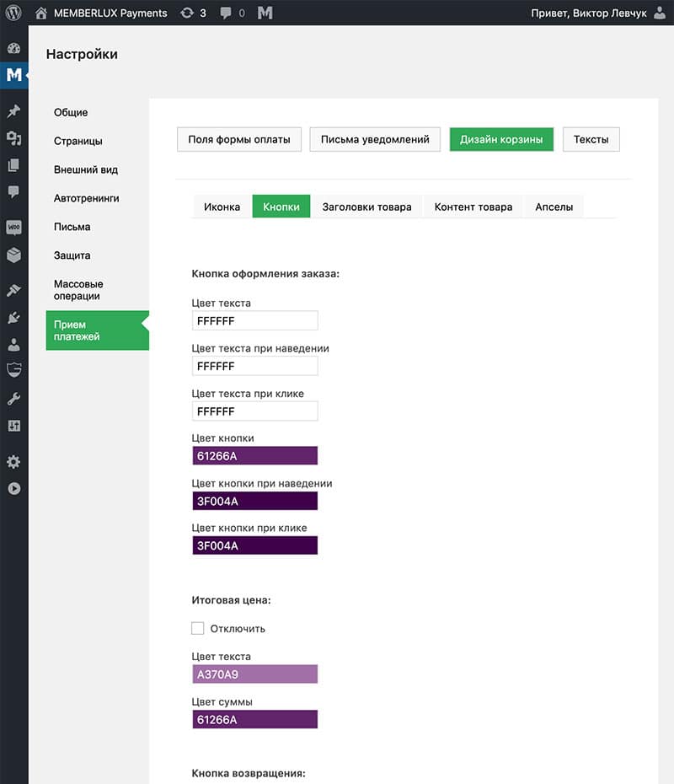Screen dimensions: 674x784
Task: Click the Поля формы оплаты button
Action: pos(239,139)
